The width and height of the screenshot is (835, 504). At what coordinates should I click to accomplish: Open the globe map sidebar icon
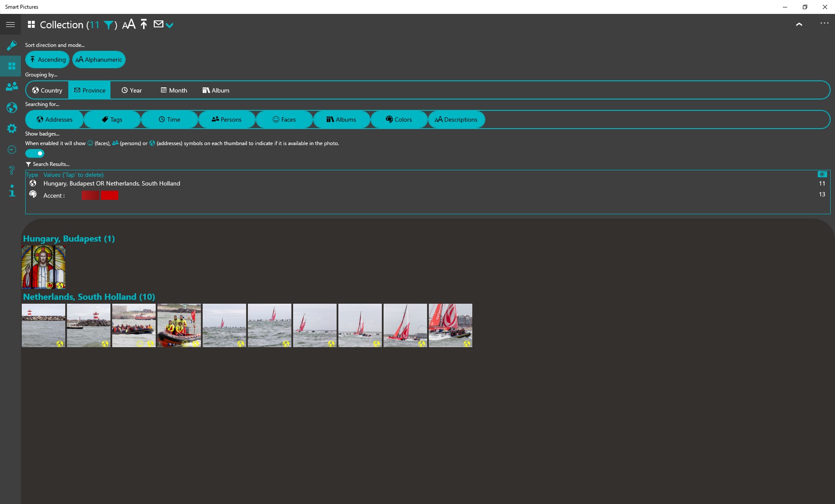pos(12,107)
